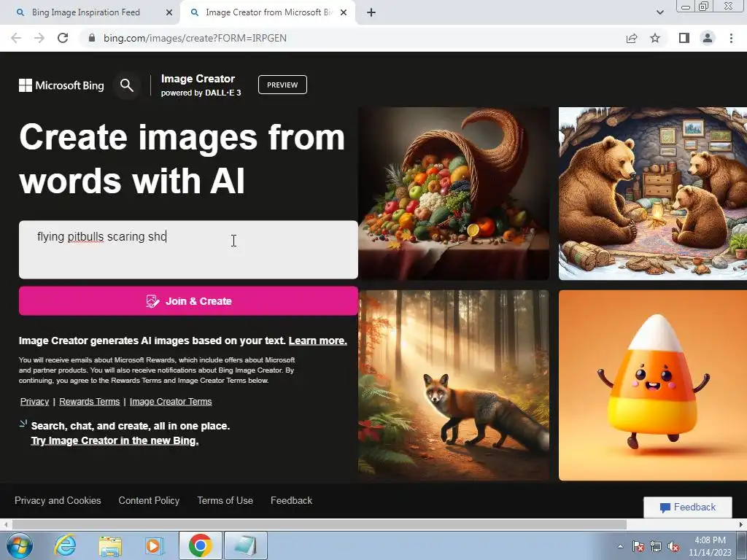
Task: Open Terms of Use footer link
Action: pyautogui.click(x=225, y=500)
